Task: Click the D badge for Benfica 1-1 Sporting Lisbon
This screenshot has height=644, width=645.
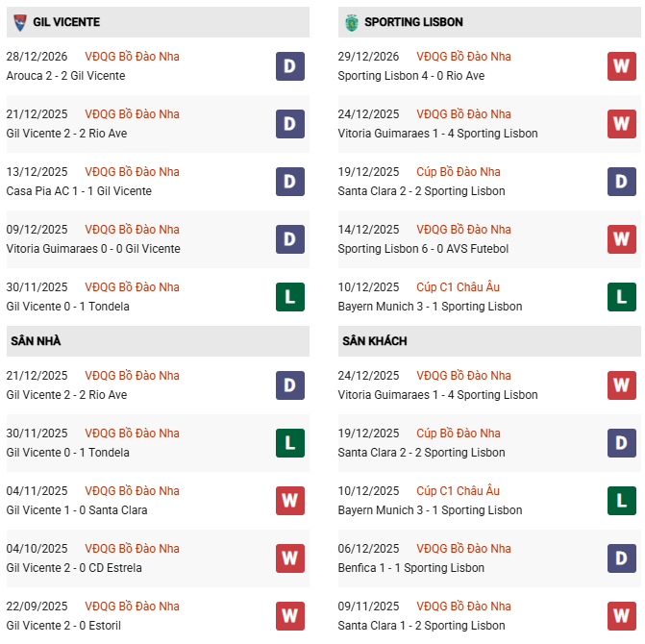Action: pos(621,558)
